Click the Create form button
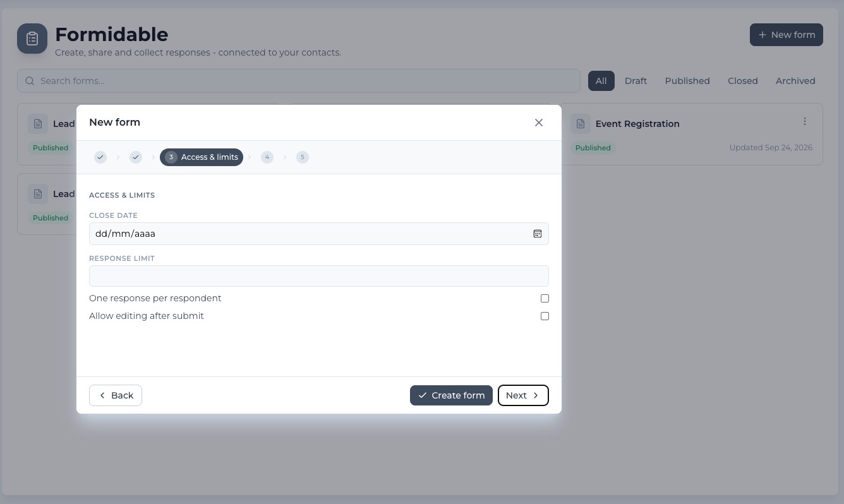The height and width of the screenshot is (504, 844). 451,395
